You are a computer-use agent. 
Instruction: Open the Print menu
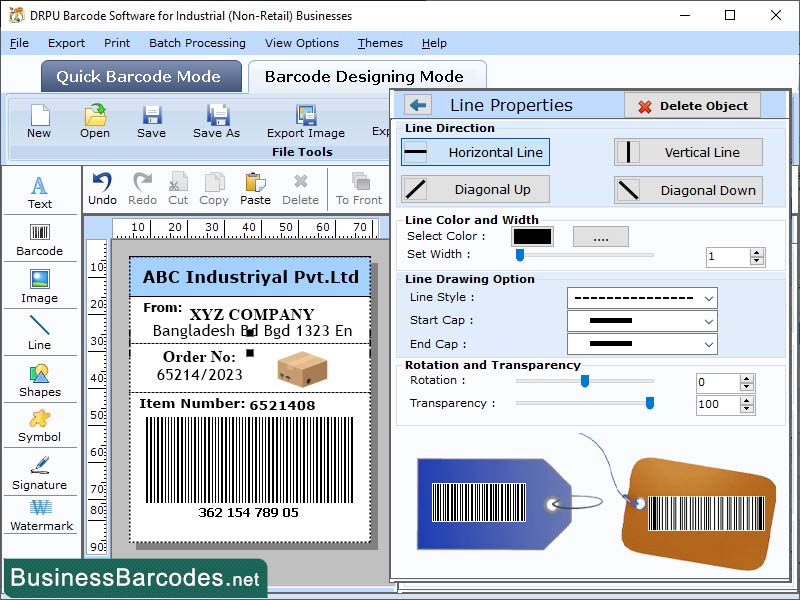117,43
